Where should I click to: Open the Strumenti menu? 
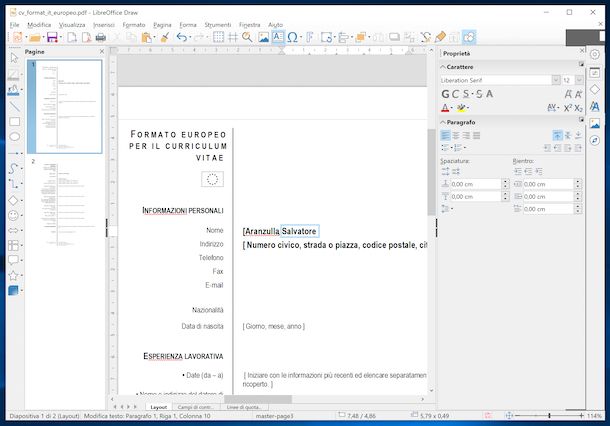(218, 25)
